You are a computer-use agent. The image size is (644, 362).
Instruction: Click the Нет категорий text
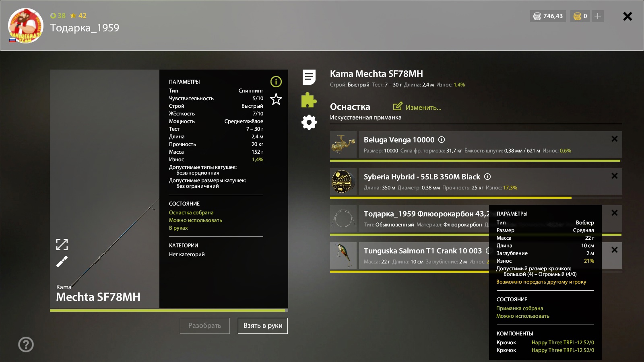click(187, 255)
